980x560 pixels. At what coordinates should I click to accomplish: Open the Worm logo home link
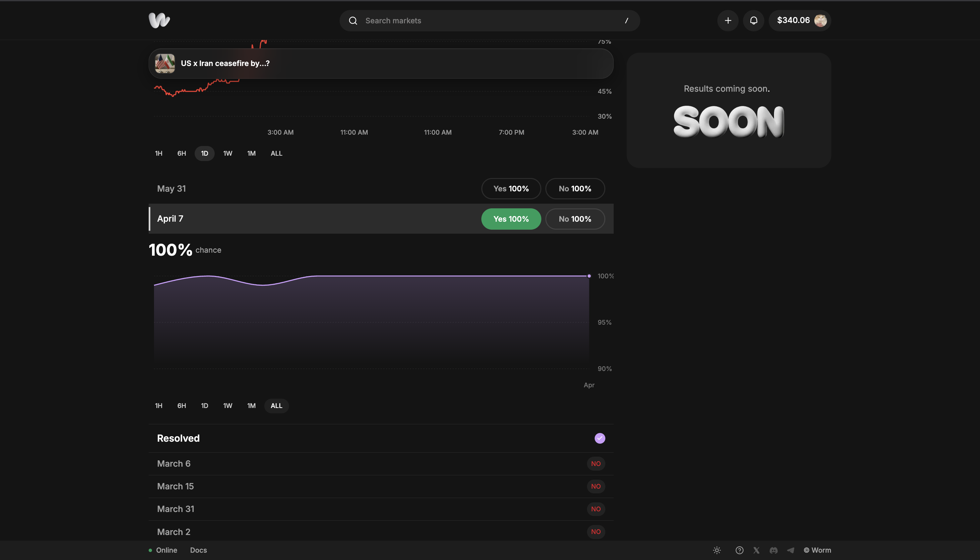tap(159, 20)
